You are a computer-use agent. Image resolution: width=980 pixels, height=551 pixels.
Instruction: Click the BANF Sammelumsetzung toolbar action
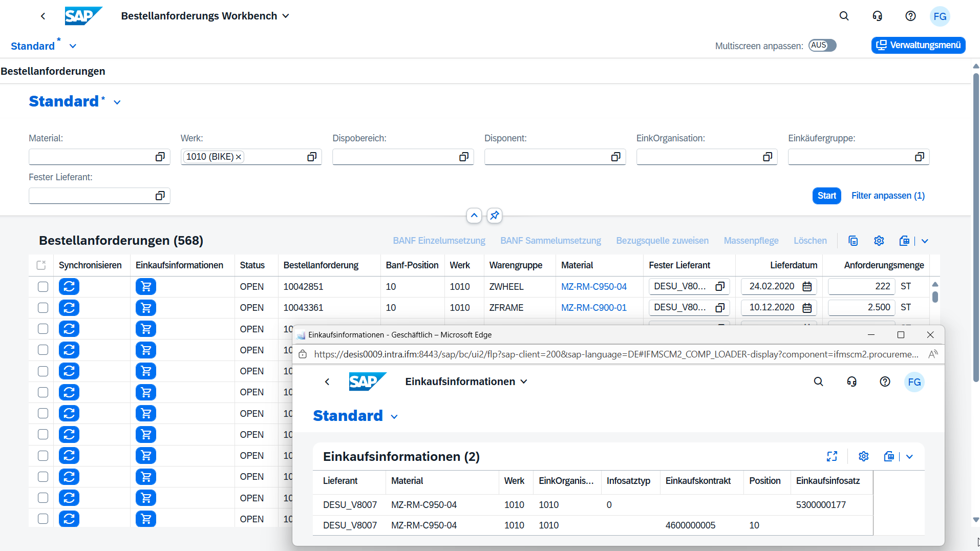pyautogui.click(x=550, y=241)
